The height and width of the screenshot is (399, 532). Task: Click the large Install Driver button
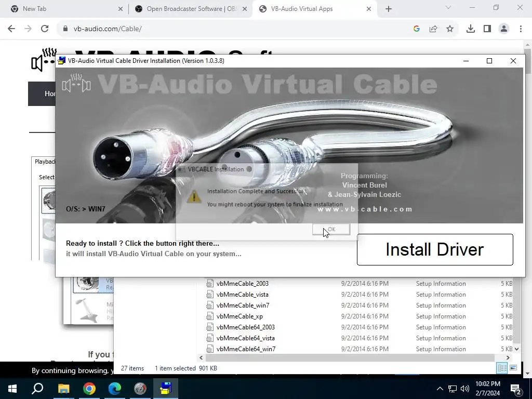click(435, 249)
